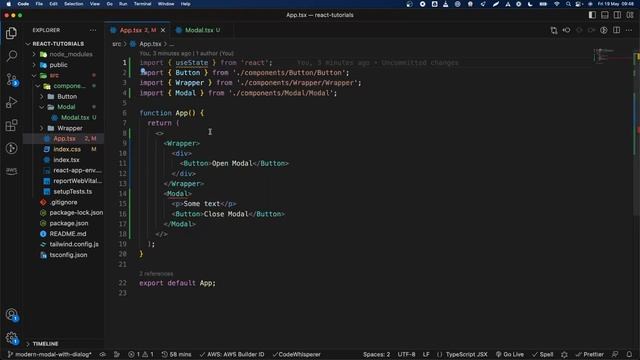Click AWS Builder ID status item
Viewport: 640px width, 360px height.
(x=232, y=354)
